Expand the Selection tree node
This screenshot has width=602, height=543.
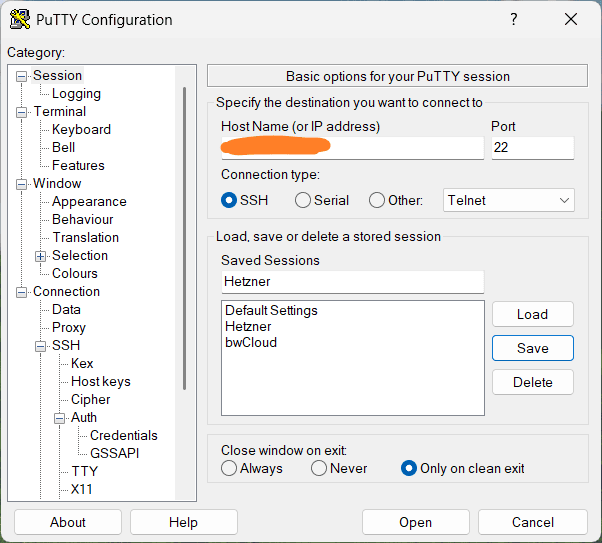[40, 256]
